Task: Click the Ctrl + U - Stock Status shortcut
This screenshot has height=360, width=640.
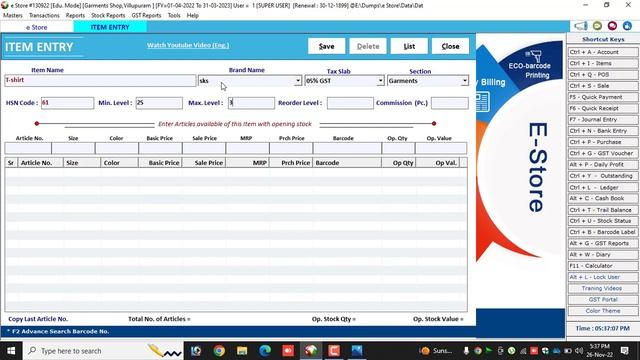Action: (x=603, y=221)
